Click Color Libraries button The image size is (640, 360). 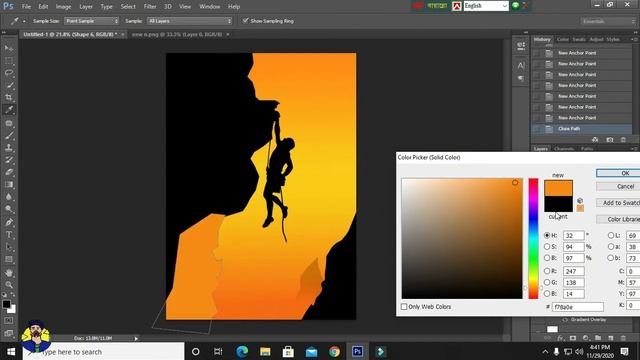(620, 219)
